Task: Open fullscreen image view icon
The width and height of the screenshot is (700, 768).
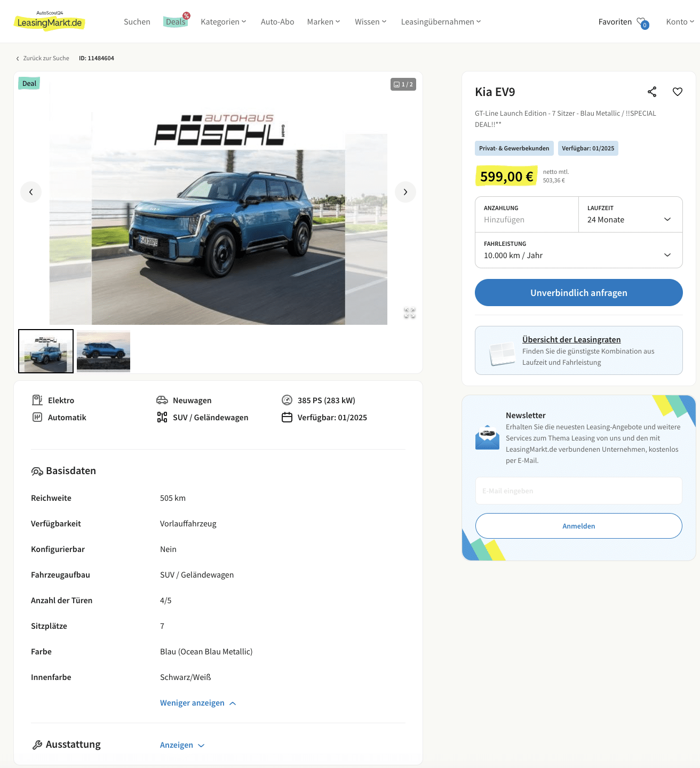Action: pos(410,313)
